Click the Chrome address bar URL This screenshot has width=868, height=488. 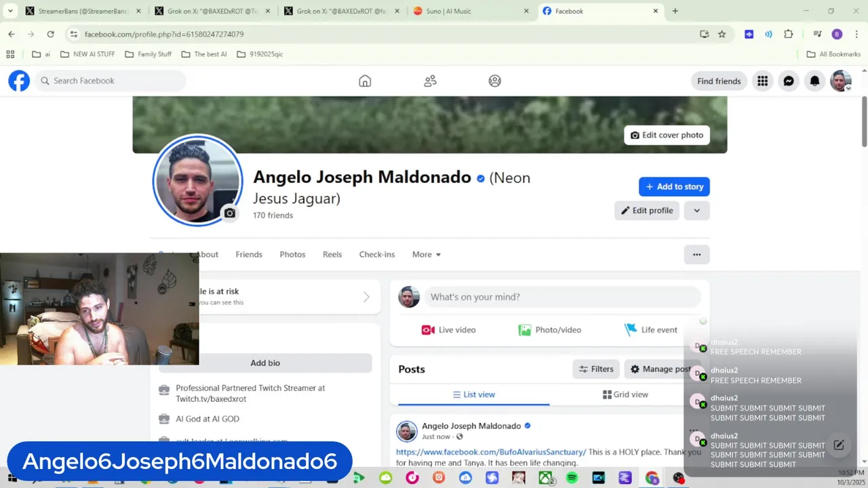163,34
